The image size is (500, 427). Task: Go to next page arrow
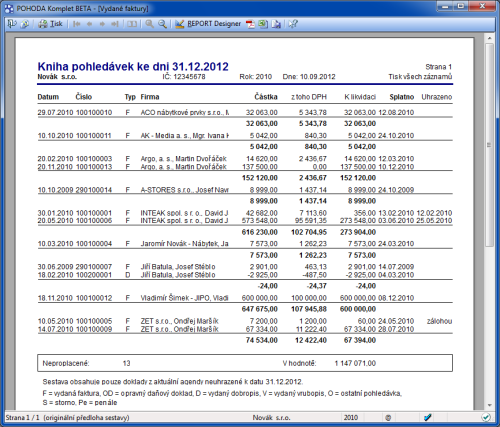pos(102,24)
